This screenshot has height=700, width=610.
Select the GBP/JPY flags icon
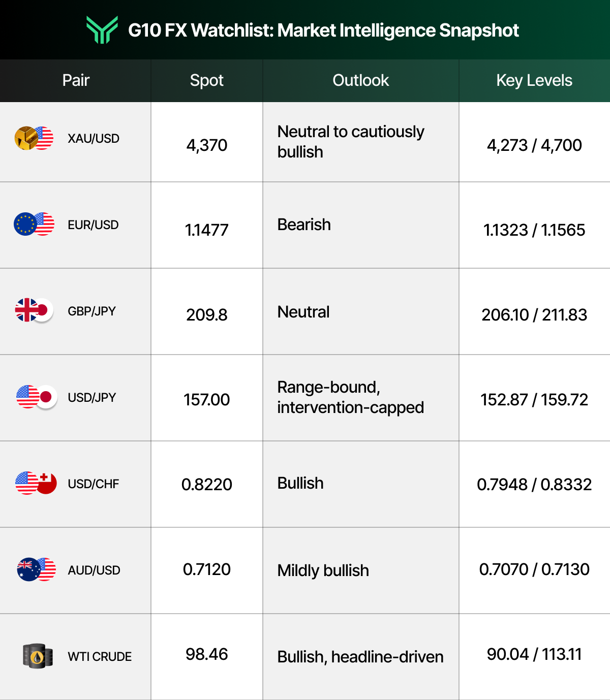click(x=34, y=310)
